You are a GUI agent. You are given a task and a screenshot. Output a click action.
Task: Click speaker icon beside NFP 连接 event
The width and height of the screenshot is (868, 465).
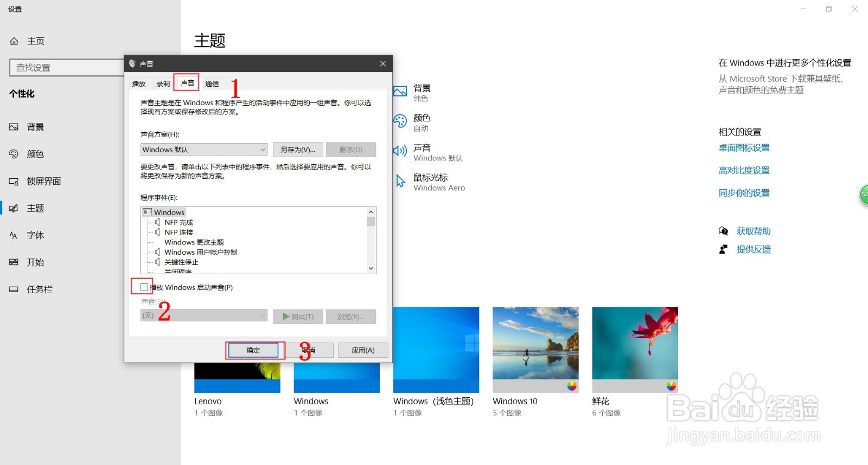coord(157,232)
